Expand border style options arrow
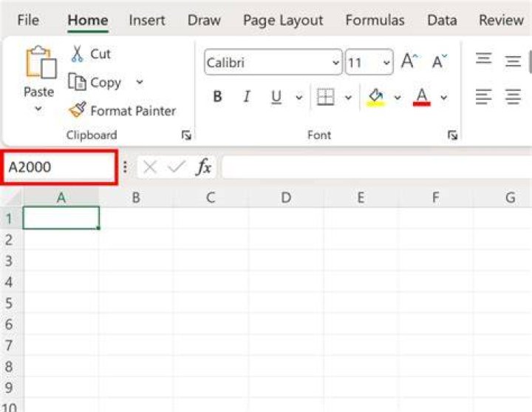The width and height of the screenshot is (532, 412). (x=349, y=98)
